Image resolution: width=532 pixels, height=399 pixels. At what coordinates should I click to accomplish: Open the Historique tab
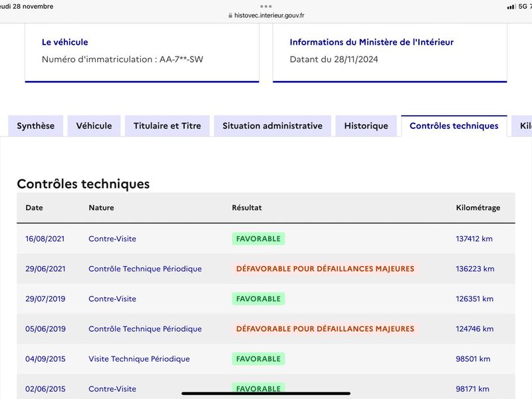click(x=366, y=126)
